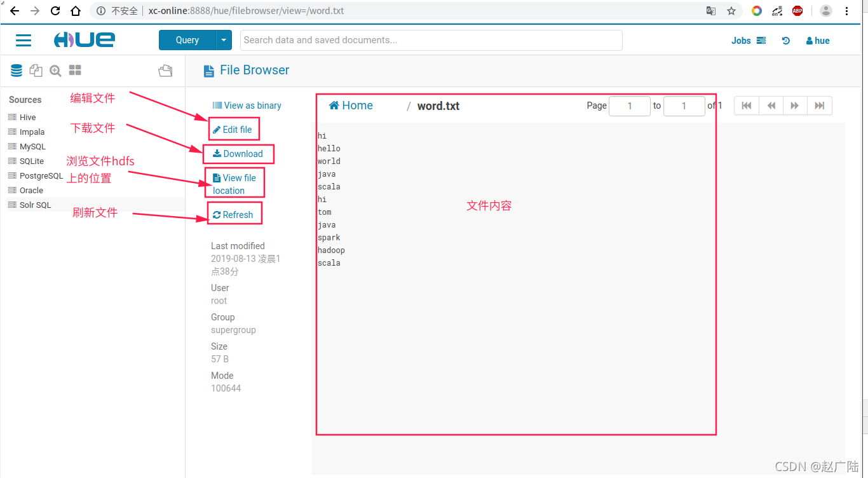The width and height of the screenshot is (868, 478).
Task: Go to previous page of file
Action: pyautogui.click(x=771, y=106)
